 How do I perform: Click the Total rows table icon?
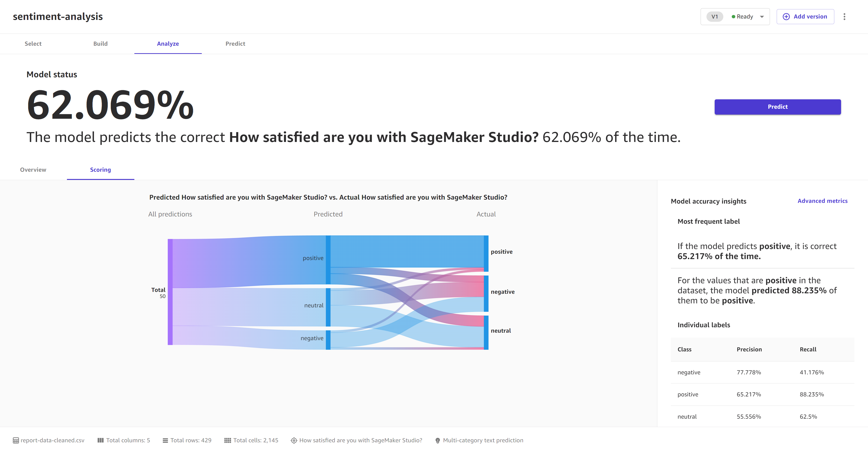point(166,440)
